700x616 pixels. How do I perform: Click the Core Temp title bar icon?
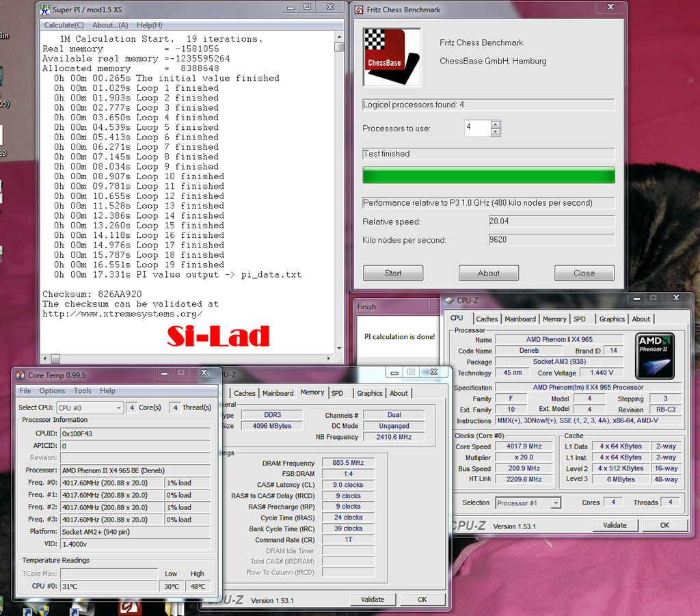pos(20,375)
